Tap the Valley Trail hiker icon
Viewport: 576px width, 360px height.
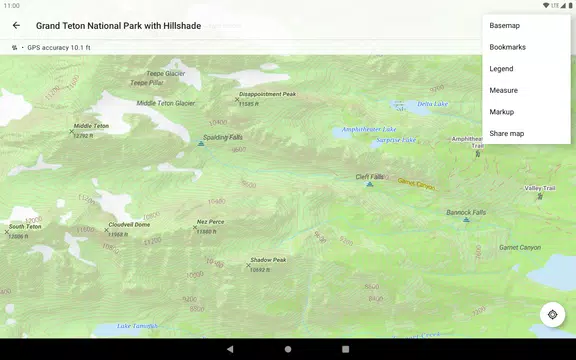[x=540, y=197]
